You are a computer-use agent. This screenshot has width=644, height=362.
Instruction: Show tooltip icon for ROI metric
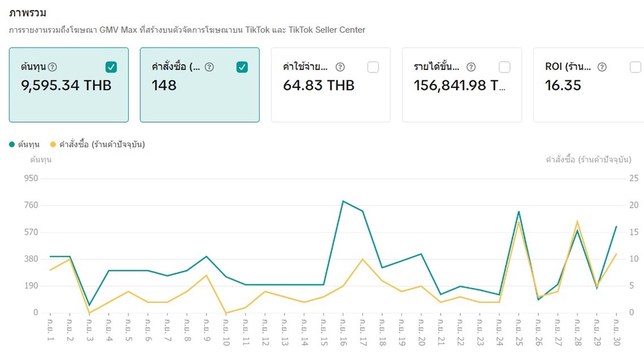click(x=602, y=67)
